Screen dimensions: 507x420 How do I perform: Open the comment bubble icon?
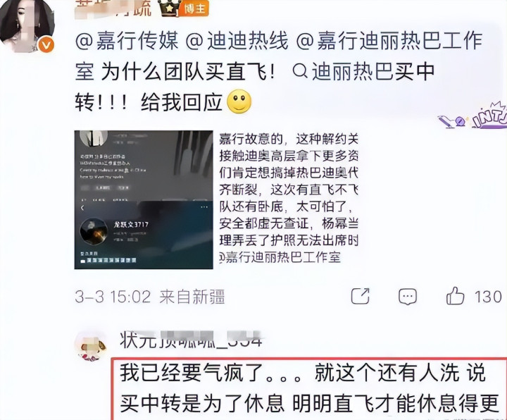pos(408,297)
